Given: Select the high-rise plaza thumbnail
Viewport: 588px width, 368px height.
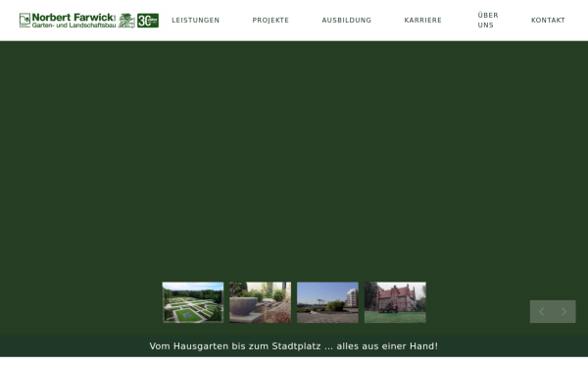Looking at the screenshot, I should [x=327, y=302].
